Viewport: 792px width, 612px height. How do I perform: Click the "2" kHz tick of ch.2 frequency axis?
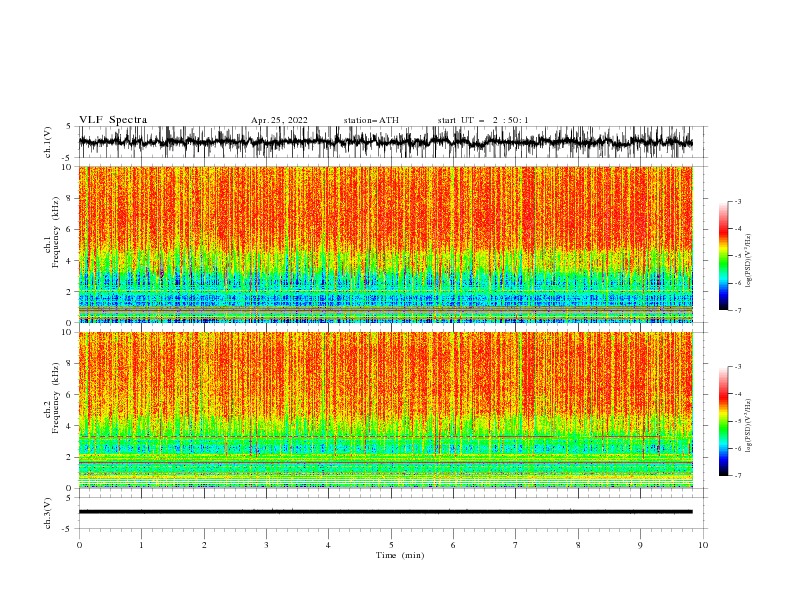[70, 457]
